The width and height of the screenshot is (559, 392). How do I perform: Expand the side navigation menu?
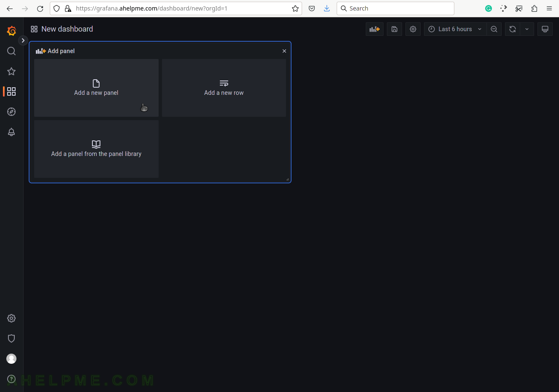(x=23, y=40)
